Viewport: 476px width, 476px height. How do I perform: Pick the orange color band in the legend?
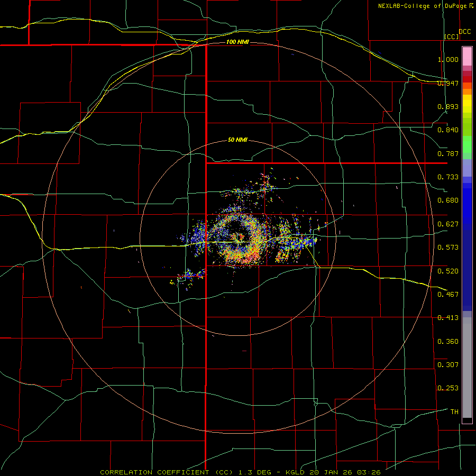pos(467,91)
